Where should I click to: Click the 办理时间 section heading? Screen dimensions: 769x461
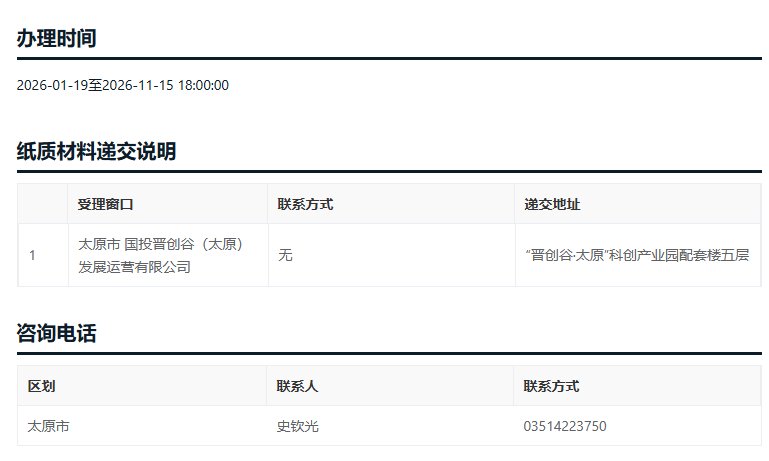(x=56, y=39)
